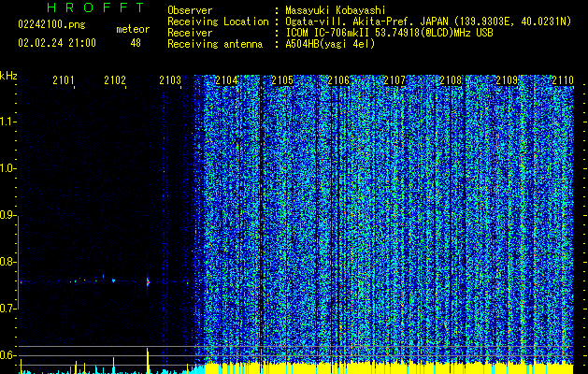
Task: Click the 0.9 frequency axis label
Action: (7, 215)
